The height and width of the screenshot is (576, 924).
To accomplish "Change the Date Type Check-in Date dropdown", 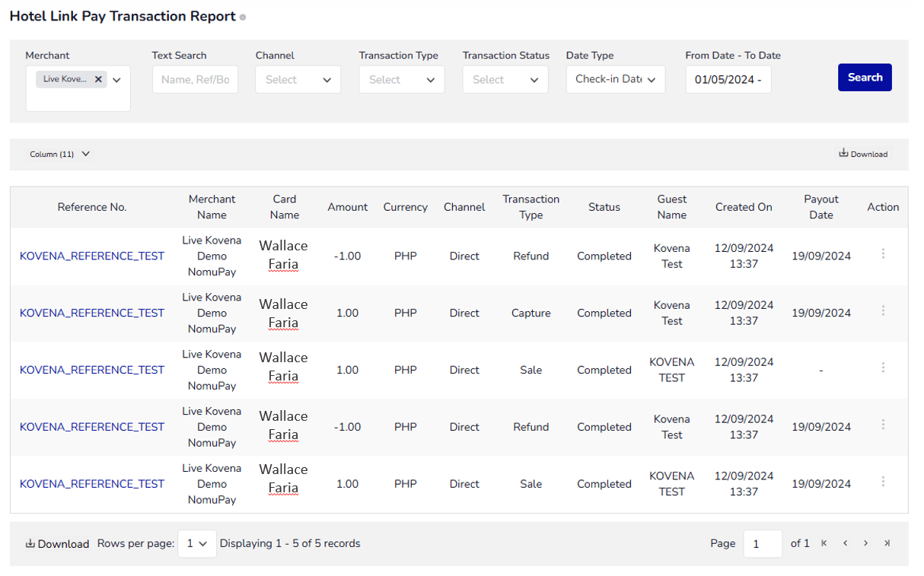I will [x=615, y=80].
